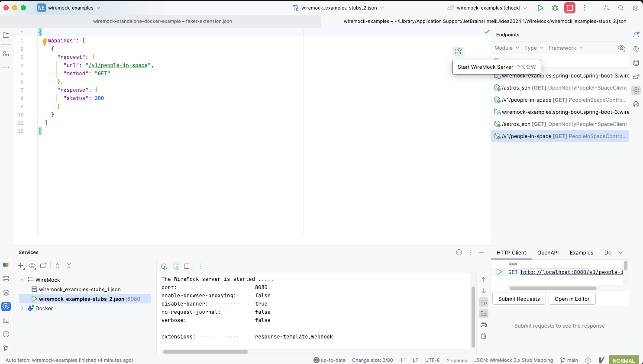The width and height of the screenshot is (643, 364).
Task: Stop the running process red button
Action: (570, 8)
